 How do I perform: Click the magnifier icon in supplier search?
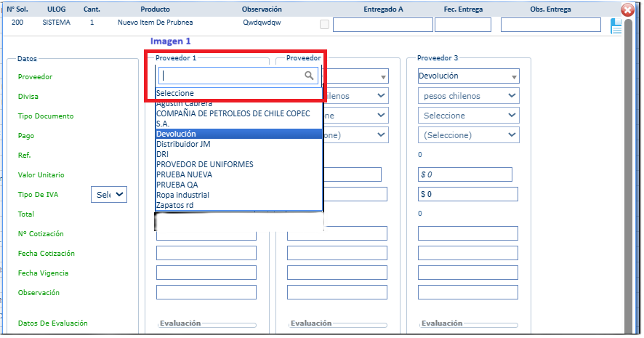[x=309, y=75]
